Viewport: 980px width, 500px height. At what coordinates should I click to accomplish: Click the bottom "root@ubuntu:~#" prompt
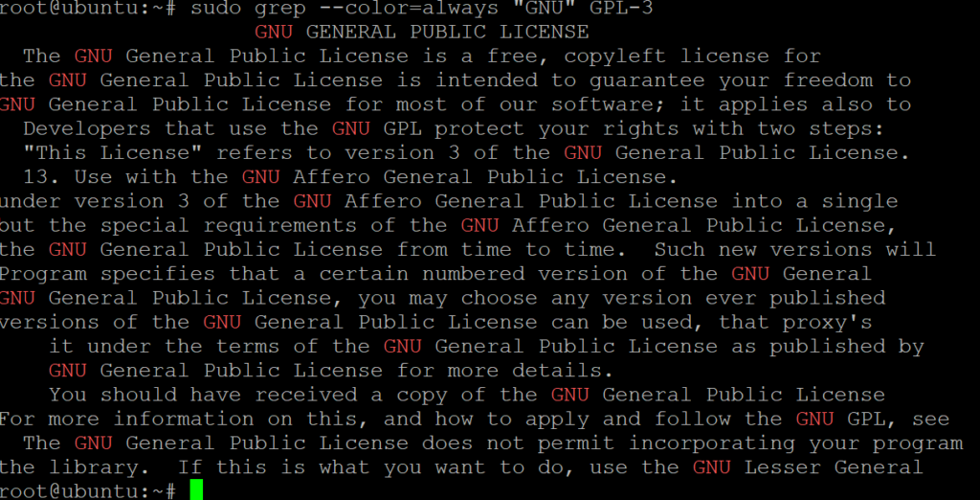[x=88, y=490]
